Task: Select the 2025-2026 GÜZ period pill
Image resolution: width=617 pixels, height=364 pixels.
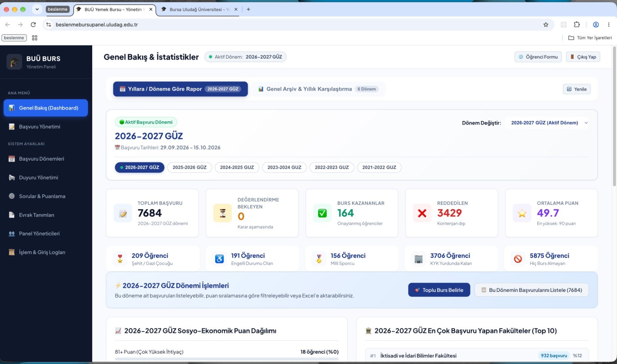Action: (189, 168)
